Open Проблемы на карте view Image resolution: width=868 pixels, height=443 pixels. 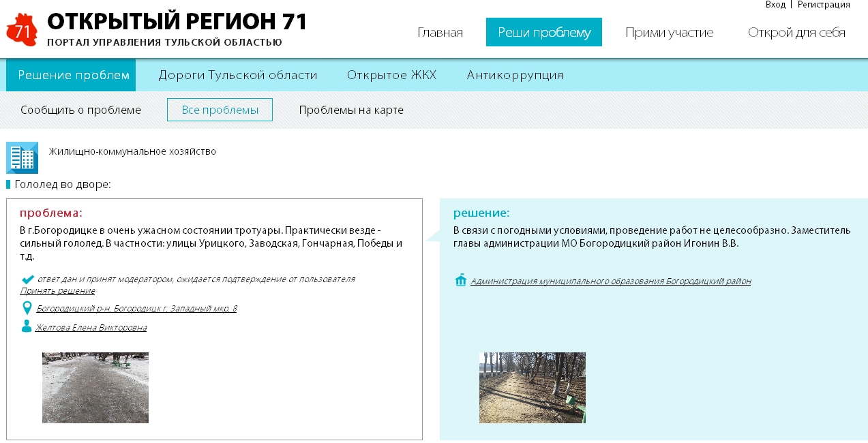pyautogui.click(x=351, y=110)
